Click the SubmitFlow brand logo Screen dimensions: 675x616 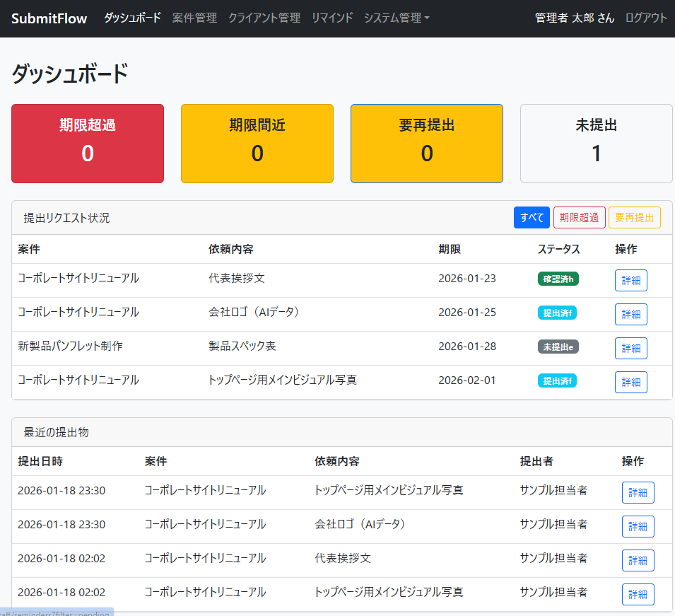point(49,18)
